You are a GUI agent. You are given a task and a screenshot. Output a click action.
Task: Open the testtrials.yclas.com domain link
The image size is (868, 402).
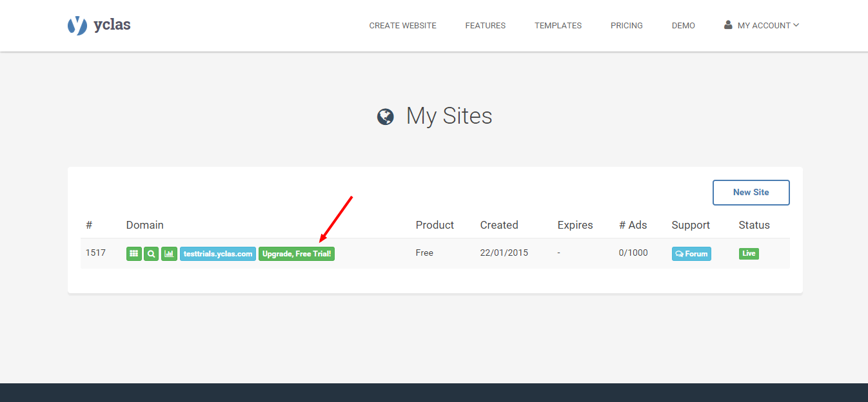pyautogui.click(x=218, y=254)
